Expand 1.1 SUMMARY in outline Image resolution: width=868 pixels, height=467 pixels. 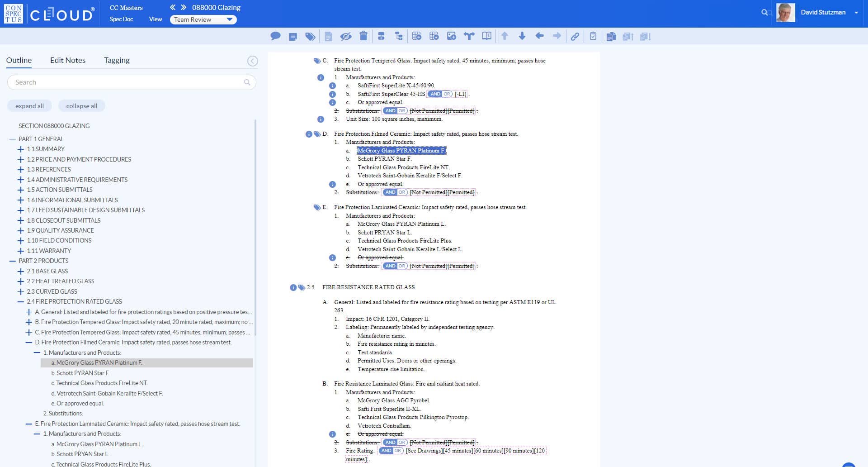(21, 149)
